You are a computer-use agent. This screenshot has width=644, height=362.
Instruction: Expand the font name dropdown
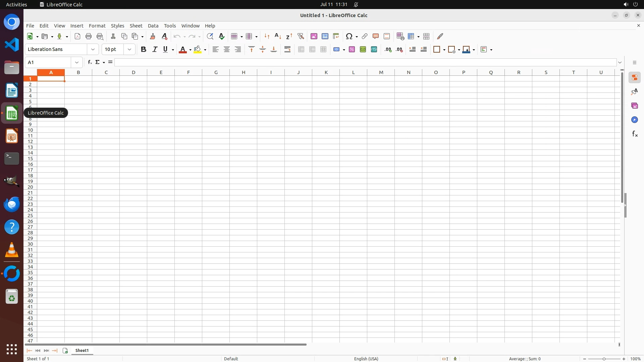(93, 50)
